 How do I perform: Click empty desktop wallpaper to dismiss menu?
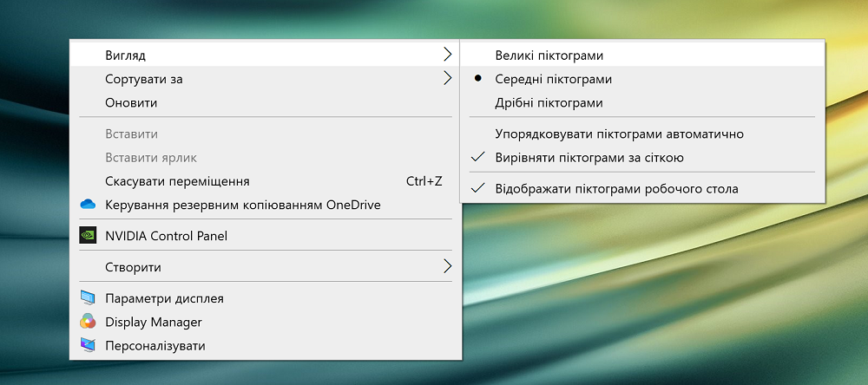tap(694, 303)
